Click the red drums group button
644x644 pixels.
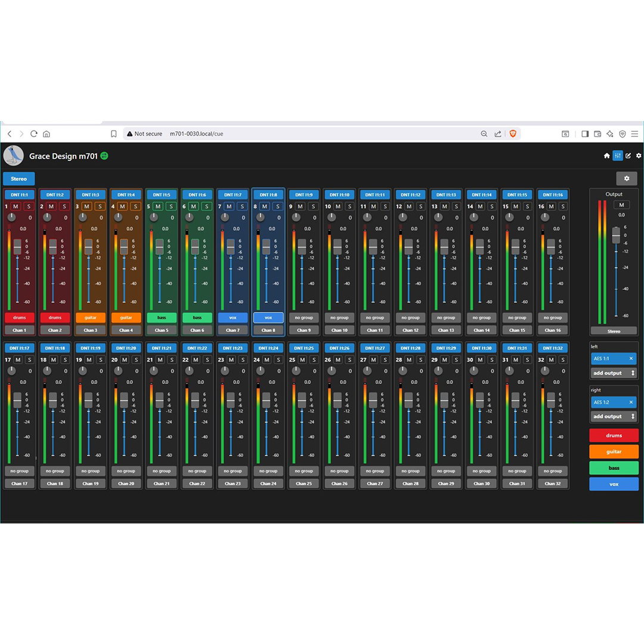(614, 435)
